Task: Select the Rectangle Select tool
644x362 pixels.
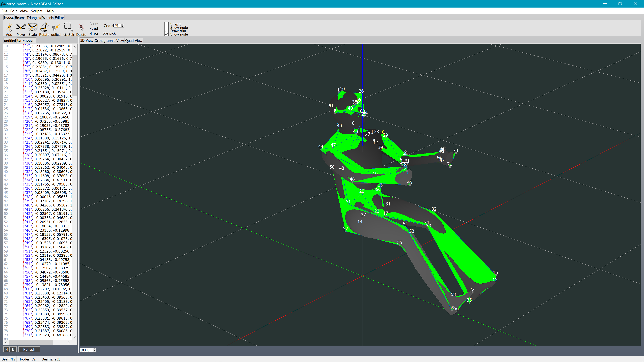Action: tap(68, 29)
